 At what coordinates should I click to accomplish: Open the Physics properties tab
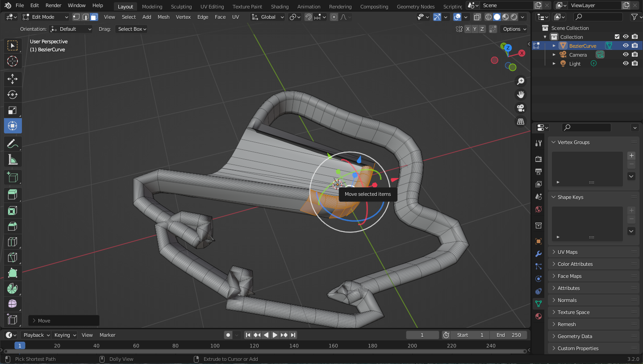[539, 279]
